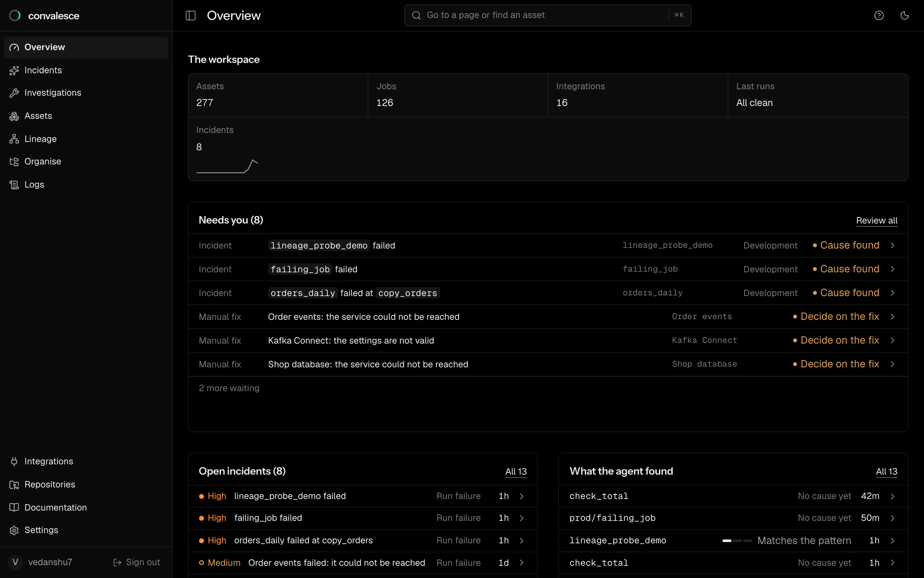
Task: Expand the orders_daily Cause found chevron
Action: click(x=892, y=293)
